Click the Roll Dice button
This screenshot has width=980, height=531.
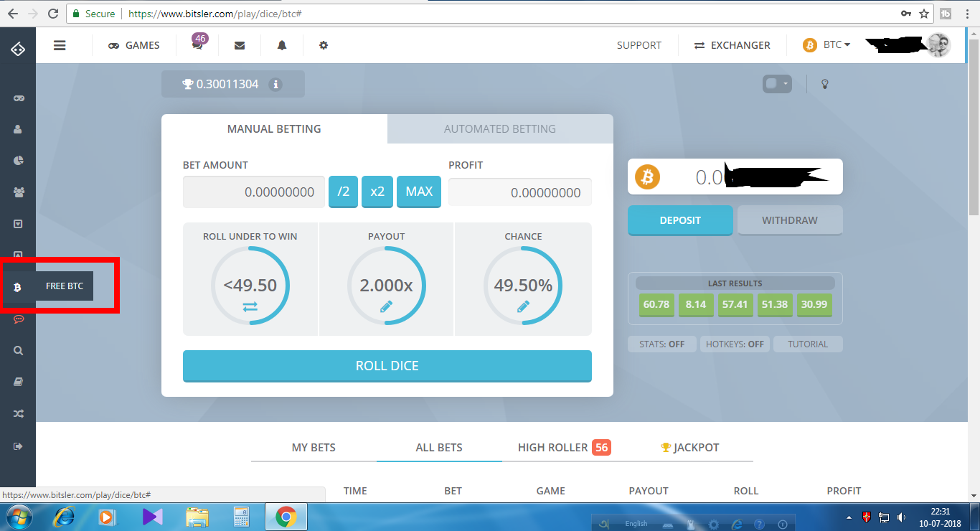[387, 366]
